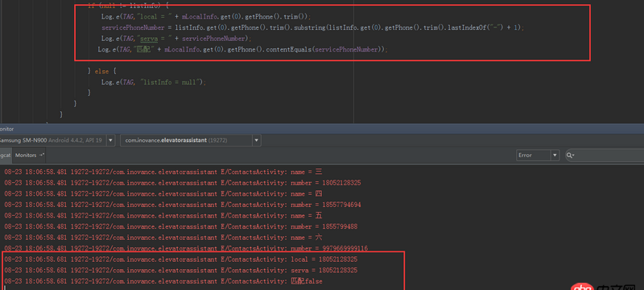Switch to the logcat tab

coord(6,155)
